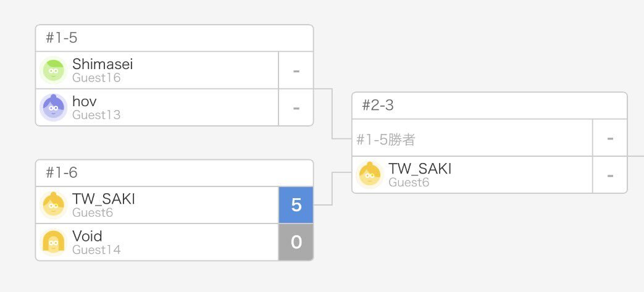Click TW_SAKI's avatar in match #2-3
Viewport: 644px width, 292px height.
coord(370,175)
